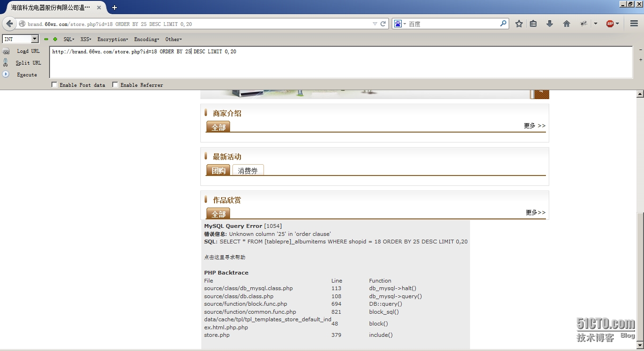Click the db_mysql->halt() function text
The width and height of the screenshot is (644, 351).
pyautogui.click(x=393, y=288)
